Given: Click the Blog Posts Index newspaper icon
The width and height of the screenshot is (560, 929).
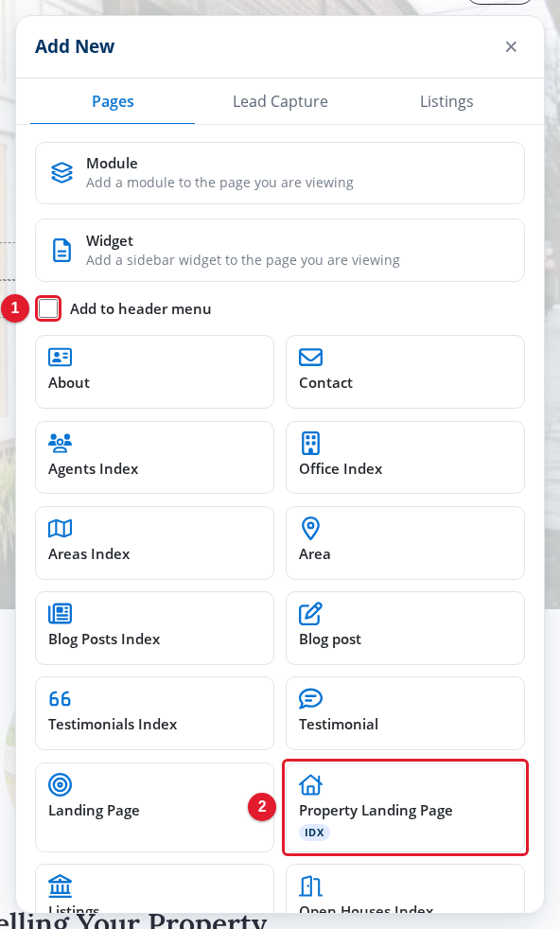Looking at the screenshot, I should (x=60, y=613).
